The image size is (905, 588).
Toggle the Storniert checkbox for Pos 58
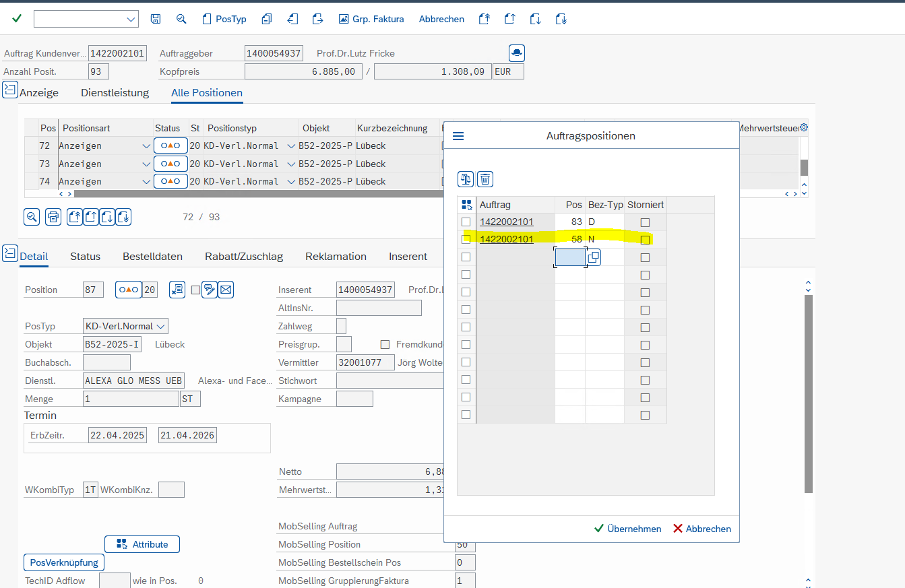point(645,240)
